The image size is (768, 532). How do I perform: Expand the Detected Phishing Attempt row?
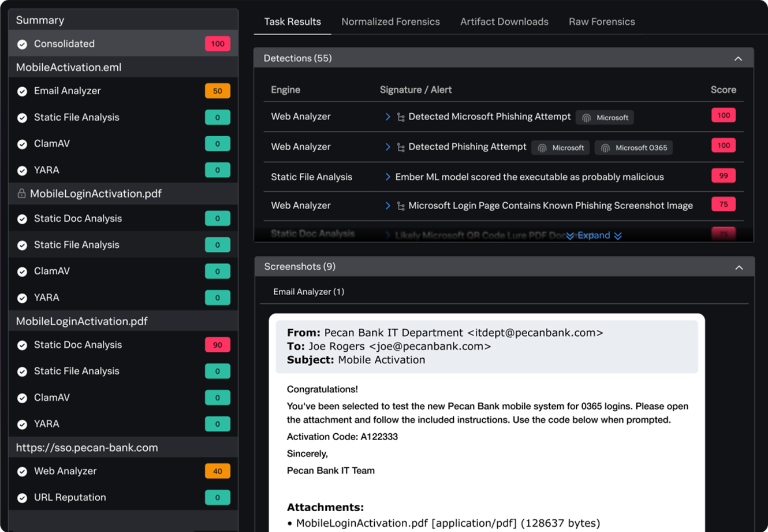point(388,147)
